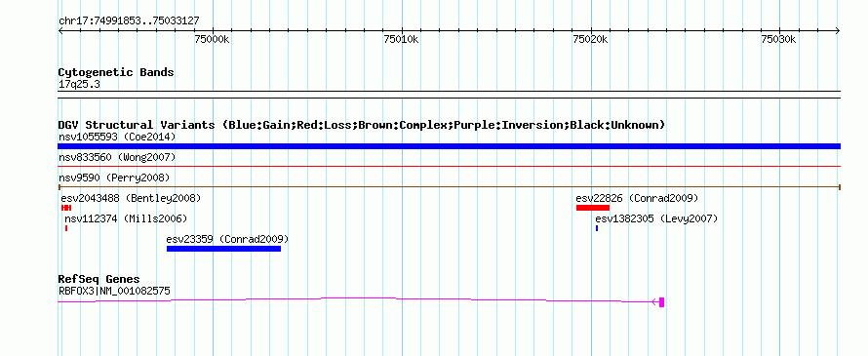Viewport: 868px width, 356px height.
Task: Click the nsv9590 (Perry2008) brown complex variant line
Action: 449,187
